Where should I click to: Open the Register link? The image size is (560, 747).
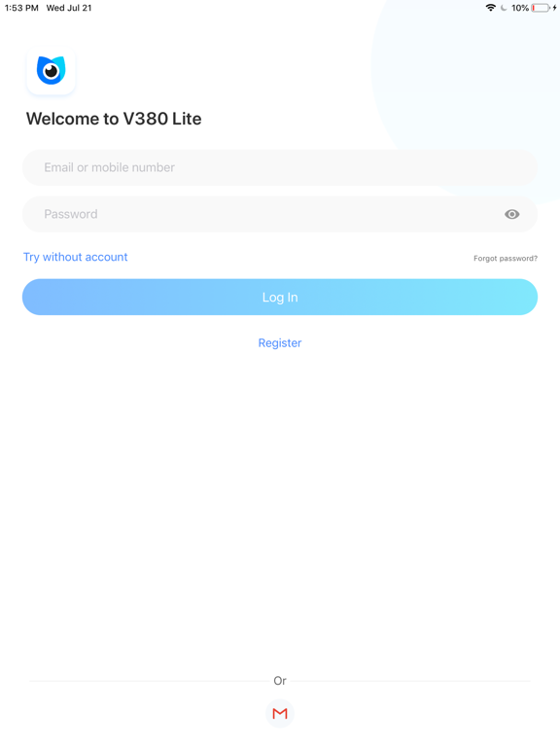point(280,343)
